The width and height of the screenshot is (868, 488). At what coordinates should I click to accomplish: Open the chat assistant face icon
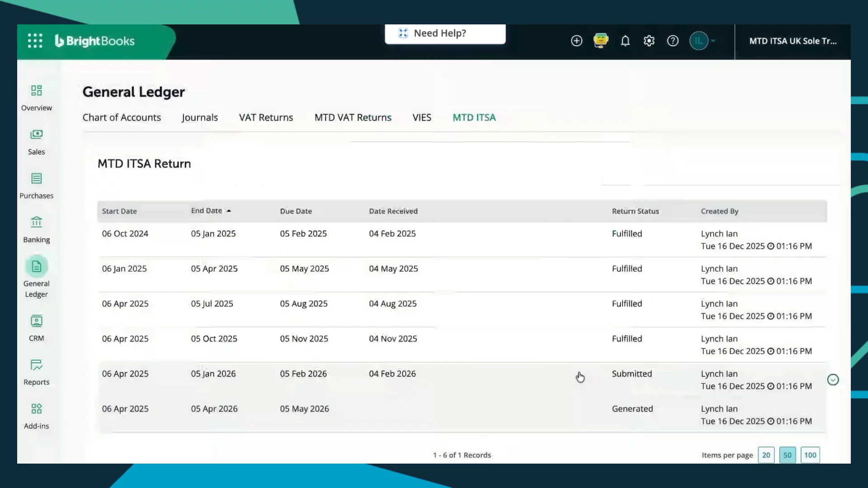[601, 41]
